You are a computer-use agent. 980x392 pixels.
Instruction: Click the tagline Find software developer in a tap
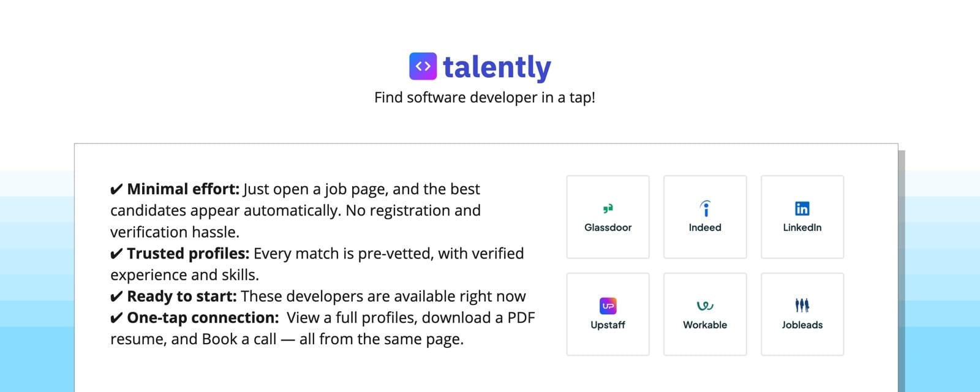485,97
